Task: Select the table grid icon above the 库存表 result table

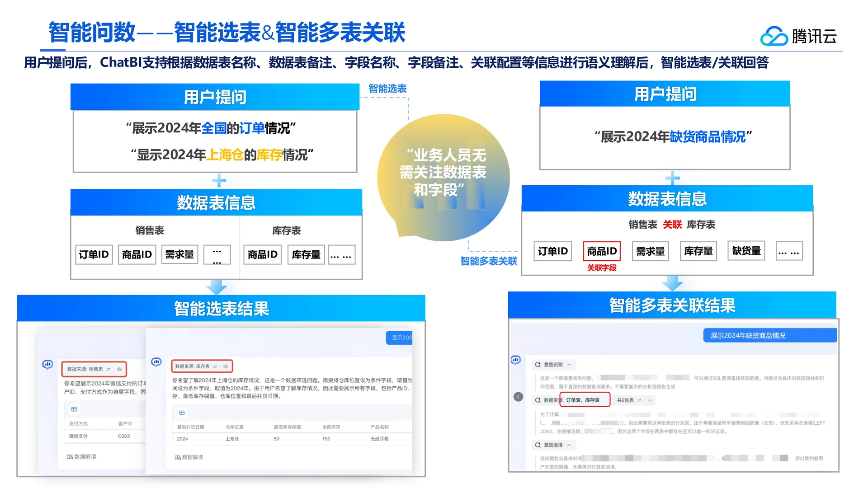Action: [x=182, y=413]
